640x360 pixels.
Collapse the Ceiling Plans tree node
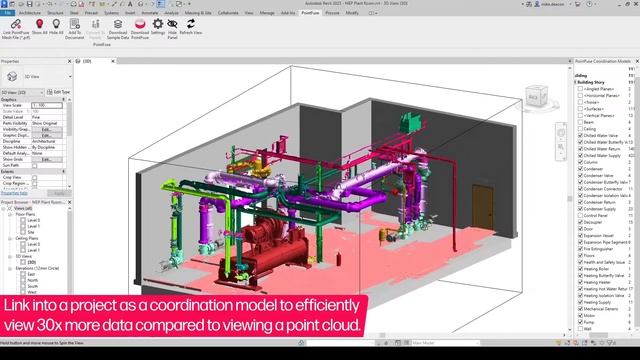(x=10, y=238)
